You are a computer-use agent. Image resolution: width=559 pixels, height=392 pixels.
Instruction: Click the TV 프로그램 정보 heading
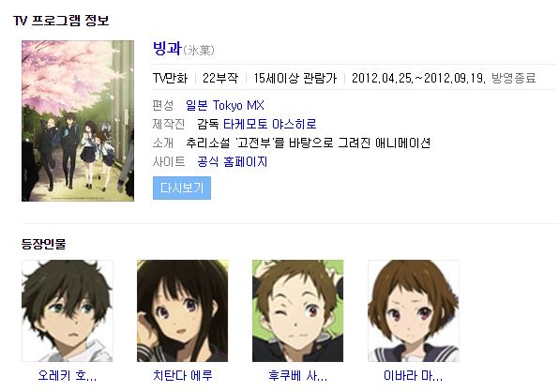coord(61,21)
